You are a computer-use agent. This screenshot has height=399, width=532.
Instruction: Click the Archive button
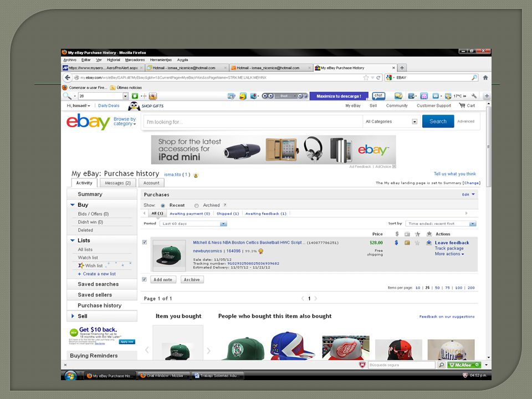point(192,279)
